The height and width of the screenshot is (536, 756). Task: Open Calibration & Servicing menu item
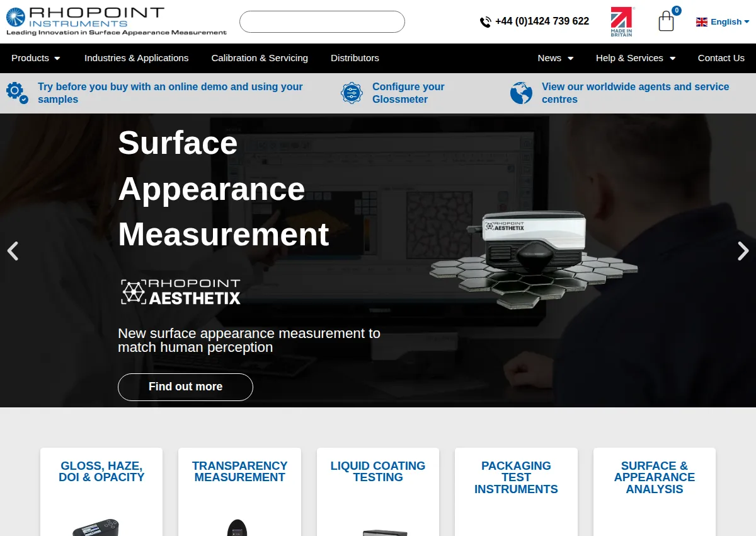260,58
